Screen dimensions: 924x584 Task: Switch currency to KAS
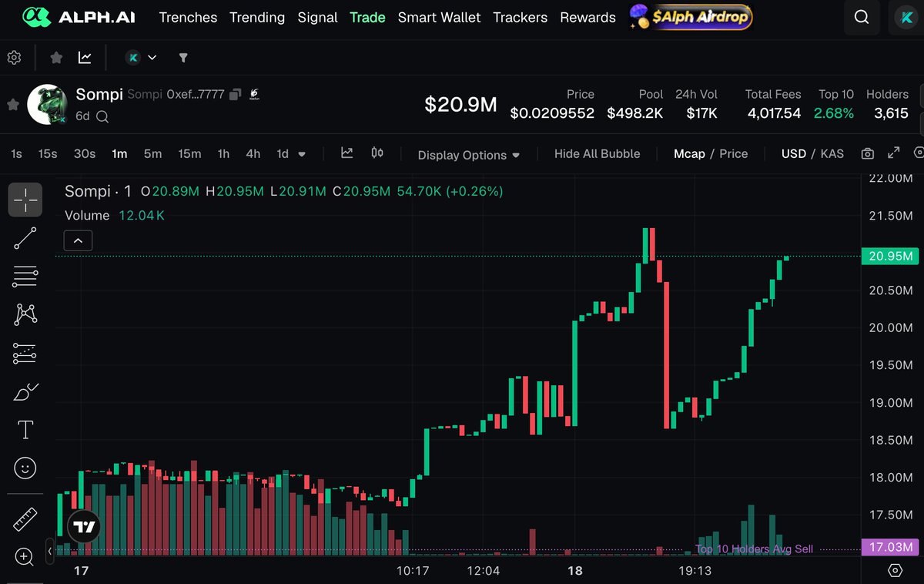click(x=832, y=154)
